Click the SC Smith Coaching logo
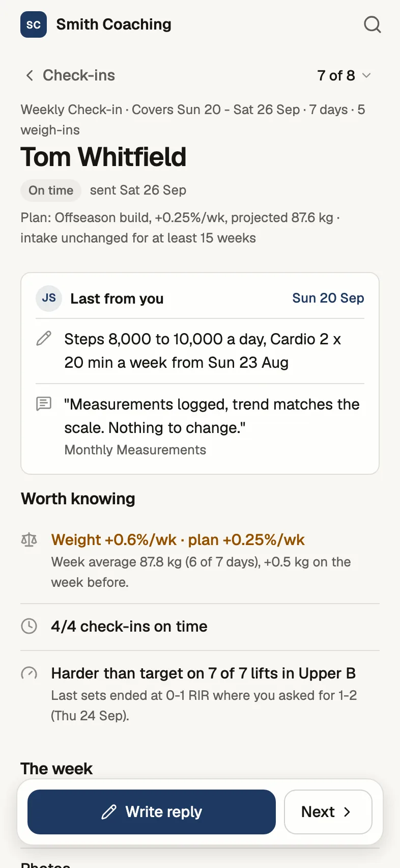The image size is (400, 868). click(x=34, y=24)
